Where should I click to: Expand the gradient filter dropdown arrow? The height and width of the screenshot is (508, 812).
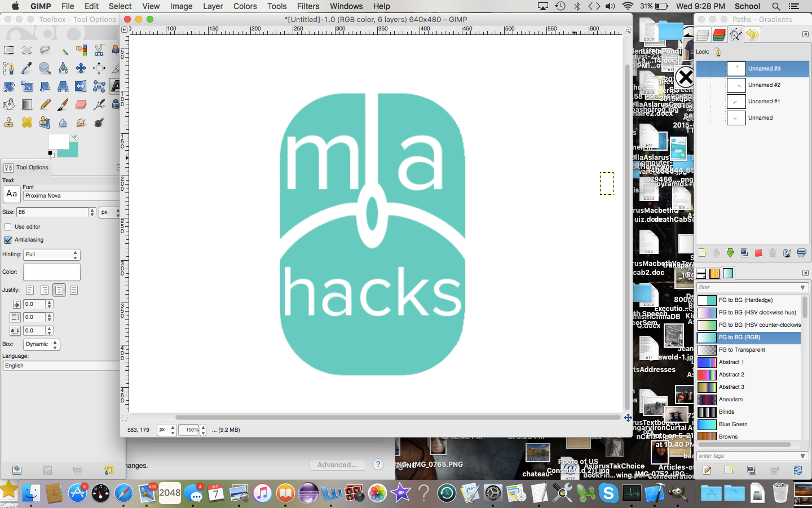pos(803,287)
